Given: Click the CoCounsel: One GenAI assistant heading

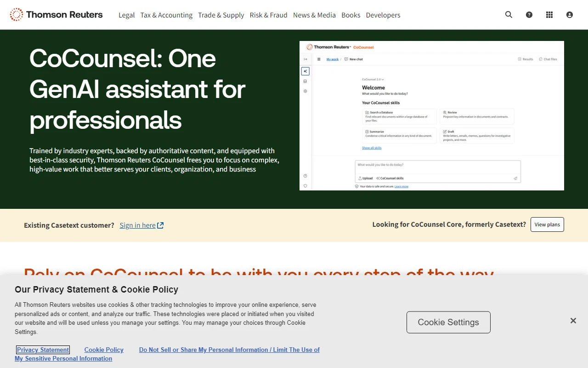Looking at the screenshot, I should tap(138, 89).
